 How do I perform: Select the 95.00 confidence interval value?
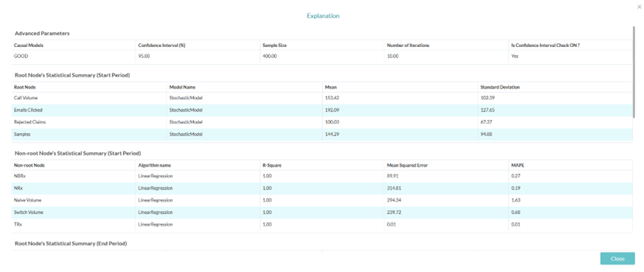tap(144, 56)
